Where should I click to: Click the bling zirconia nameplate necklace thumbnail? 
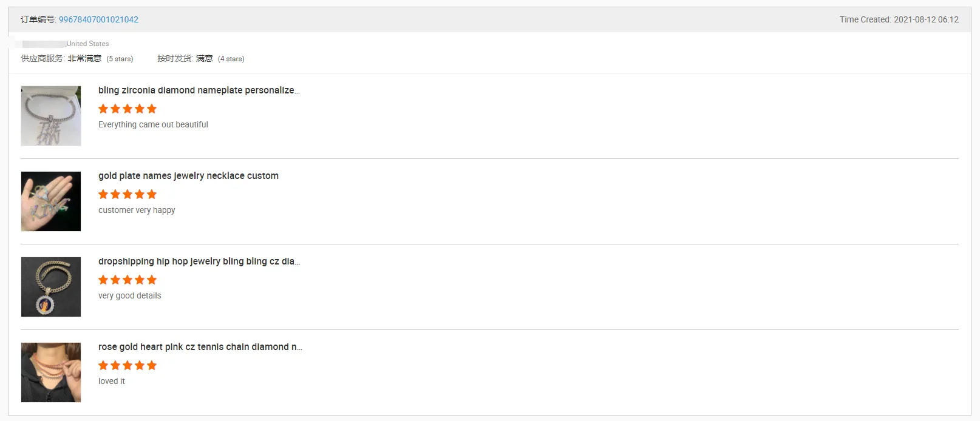tap(51, 116)
